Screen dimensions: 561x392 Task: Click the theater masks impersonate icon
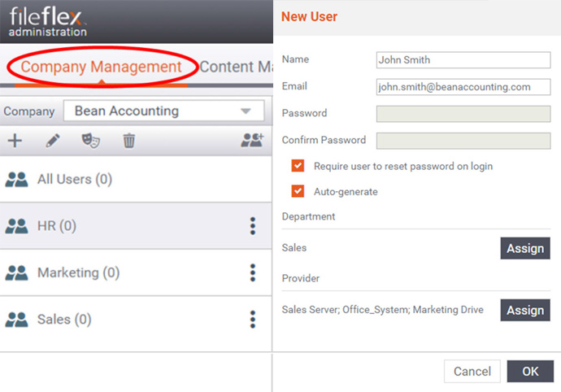tap(90, 141)
